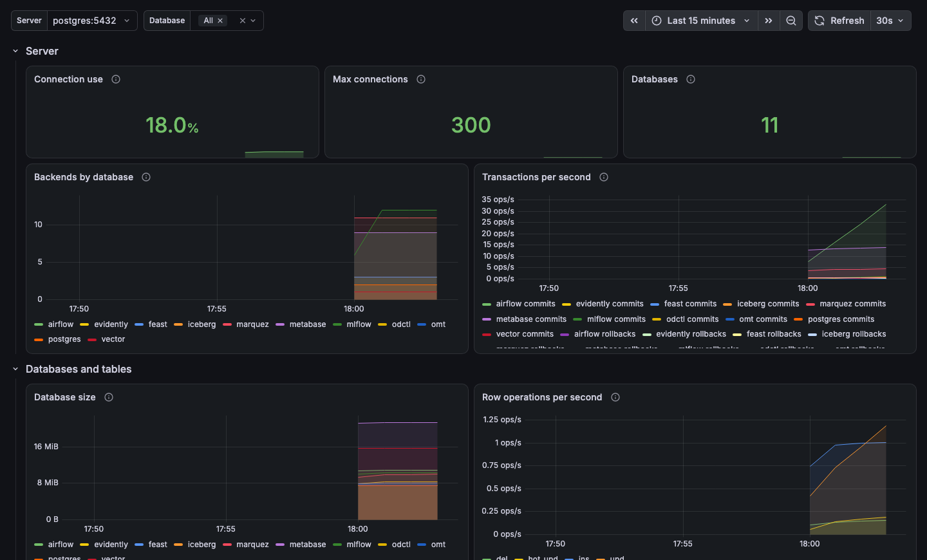The image size is (927, 560).
Task: Open the Last 15 minutes time picker
Action: [x=701, y=21]
